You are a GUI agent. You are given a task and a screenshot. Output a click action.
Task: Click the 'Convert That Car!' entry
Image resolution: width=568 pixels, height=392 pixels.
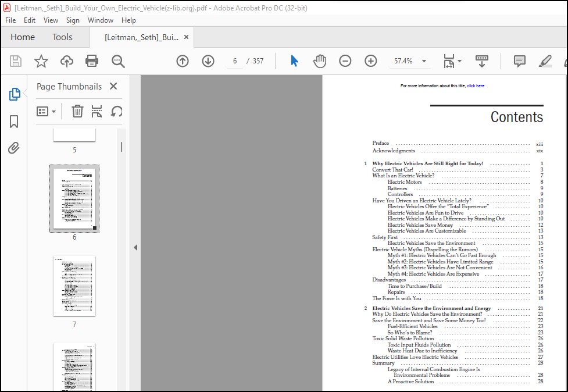(392, 170)
